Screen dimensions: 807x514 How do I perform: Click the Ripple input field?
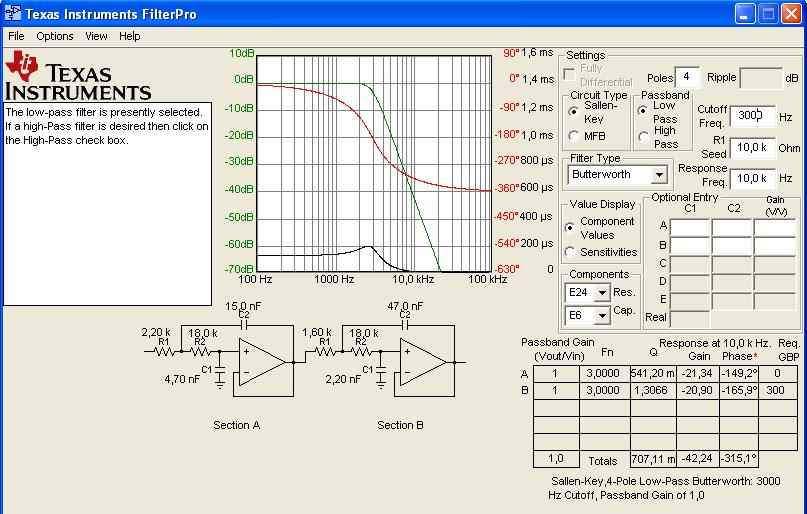point(761,78)
